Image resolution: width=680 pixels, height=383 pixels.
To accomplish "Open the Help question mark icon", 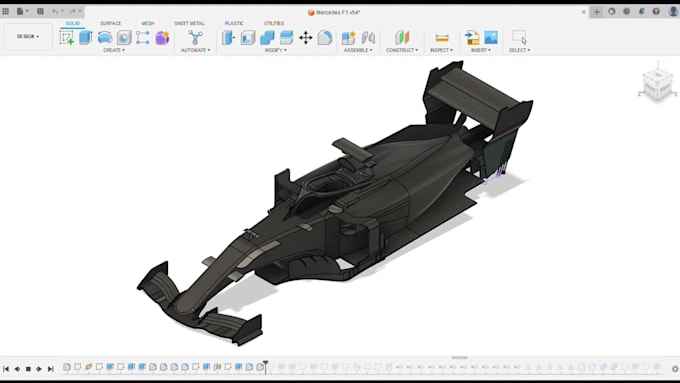I will [x=656, y=12].
